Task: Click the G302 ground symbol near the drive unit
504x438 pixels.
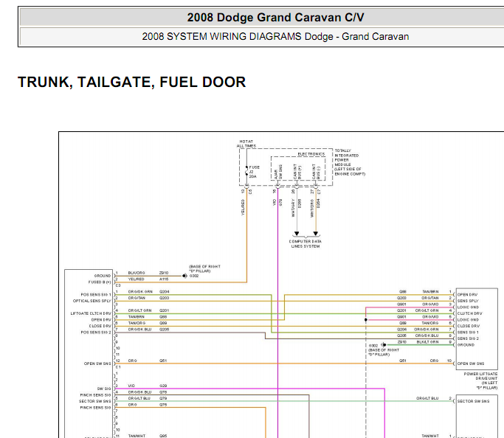Action: coord(384,345)
